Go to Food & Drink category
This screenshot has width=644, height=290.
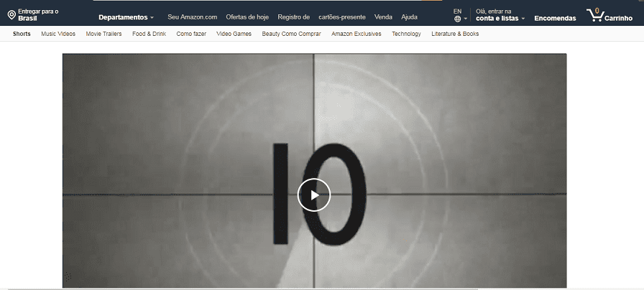tap(149, 34)
